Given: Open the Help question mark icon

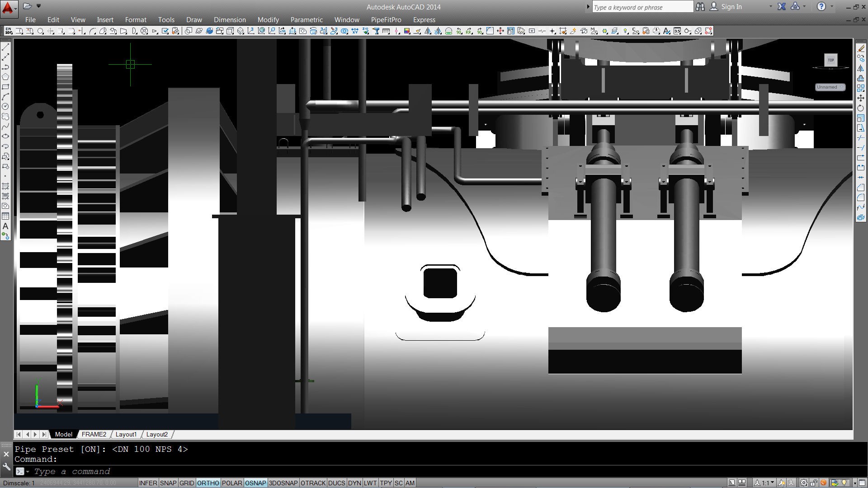Looking at the screenshot, I should click(x=821, y=6).
